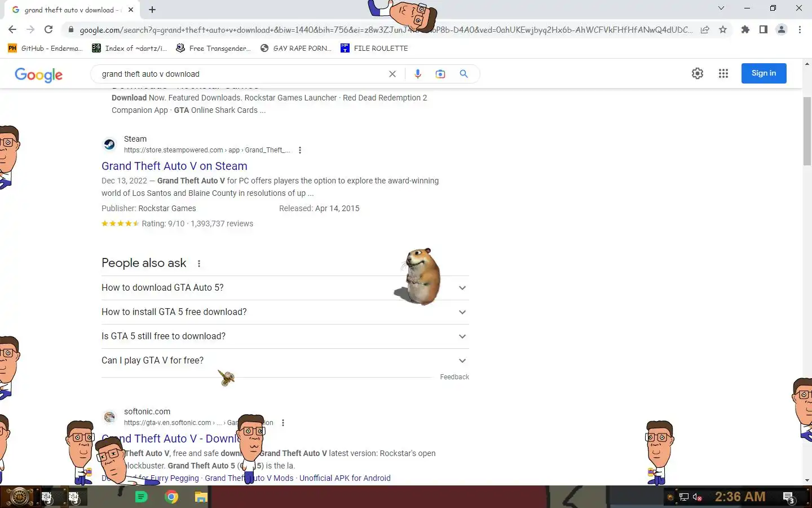Open the notification center icon
This screenshot has height=508, width=812.
click(x=789, y=497)
